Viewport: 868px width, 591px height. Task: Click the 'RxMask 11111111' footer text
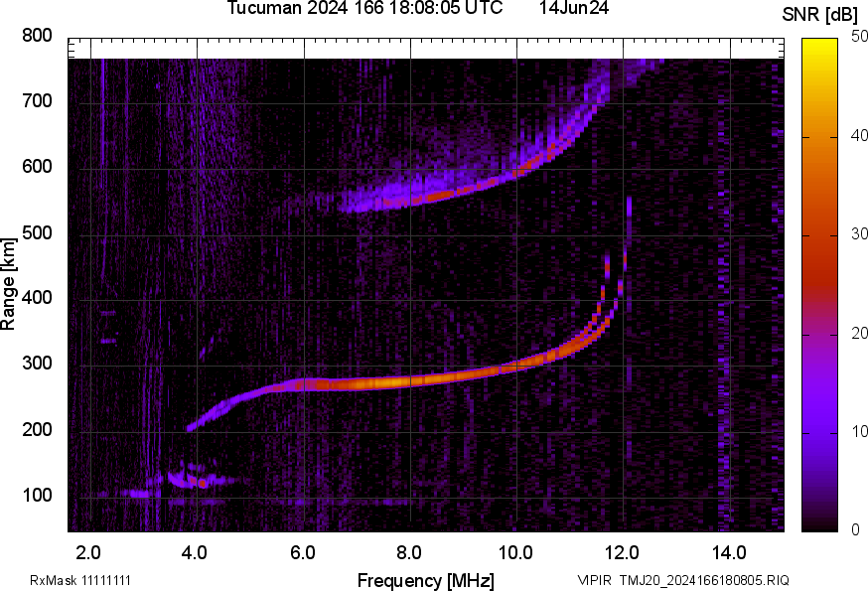tap(80, 580)
